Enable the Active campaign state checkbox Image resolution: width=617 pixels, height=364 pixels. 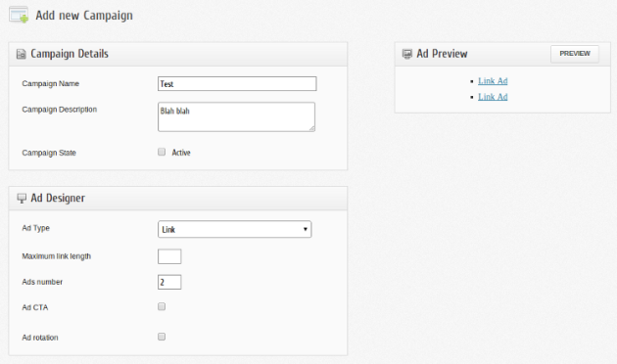(162, 152)
